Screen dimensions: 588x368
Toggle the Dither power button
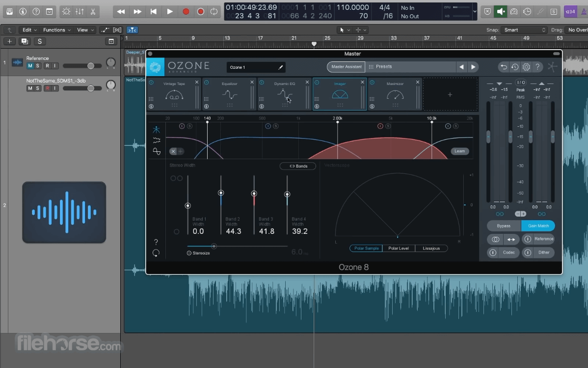528,253
